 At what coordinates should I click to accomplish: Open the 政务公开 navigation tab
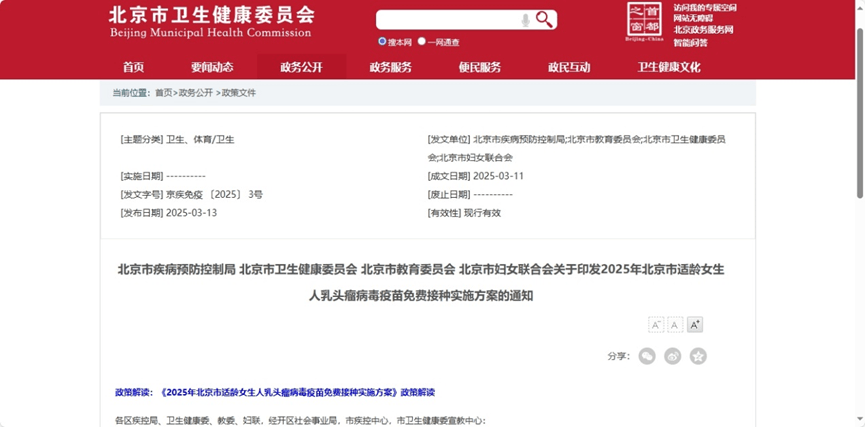pyautogui.click(x=301, y=67)
